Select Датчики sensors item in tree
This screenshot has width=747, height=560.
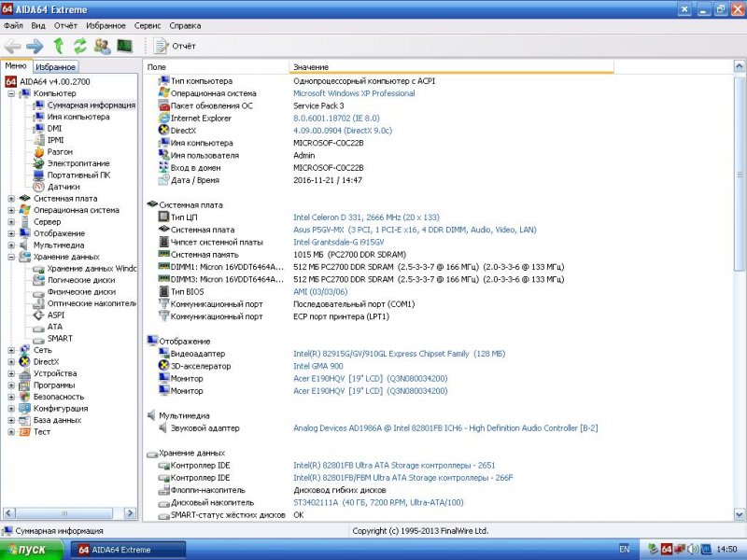(x=63, y=187)
